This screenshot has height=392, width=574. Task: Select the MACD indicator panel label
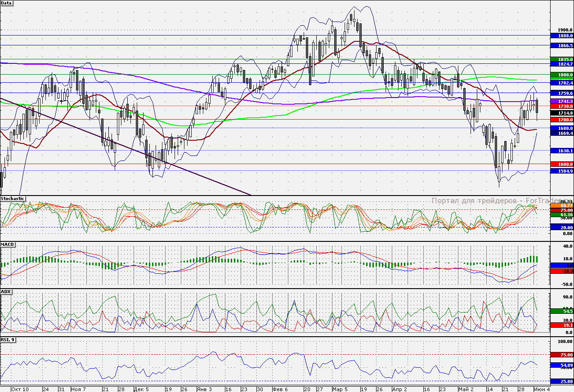tap(8, 244)
